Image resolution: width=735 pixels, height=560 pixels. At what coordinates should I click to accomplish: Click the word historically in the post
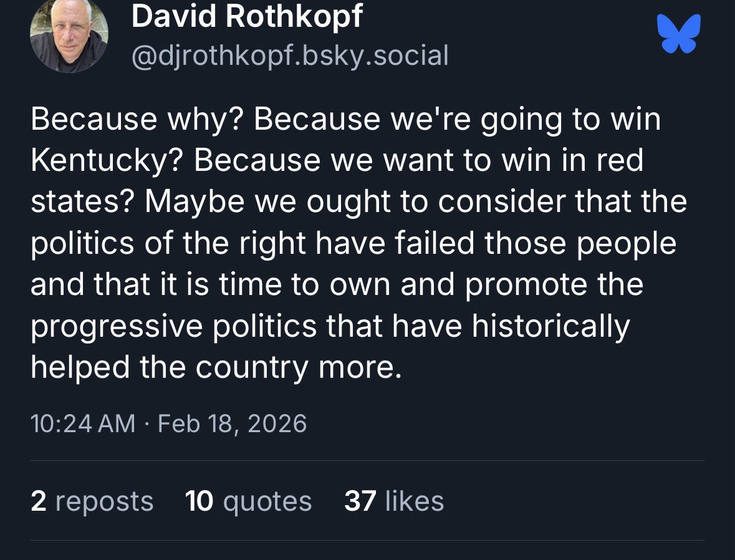550,325
